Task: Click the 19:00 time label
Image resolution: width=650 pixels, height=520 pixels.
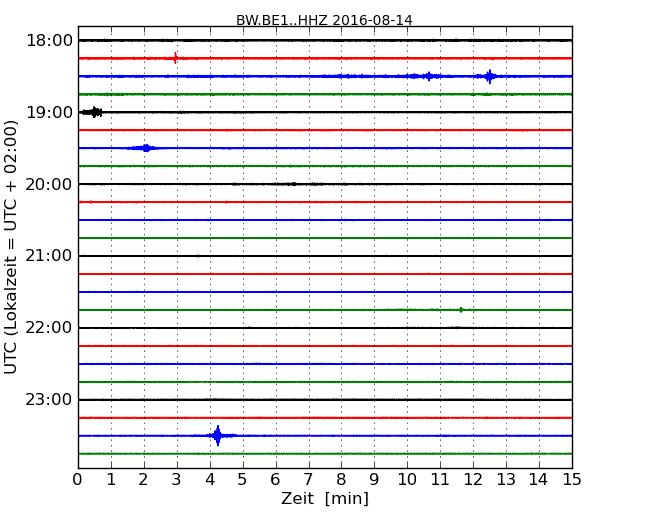Action: click(x=49, y=112)
